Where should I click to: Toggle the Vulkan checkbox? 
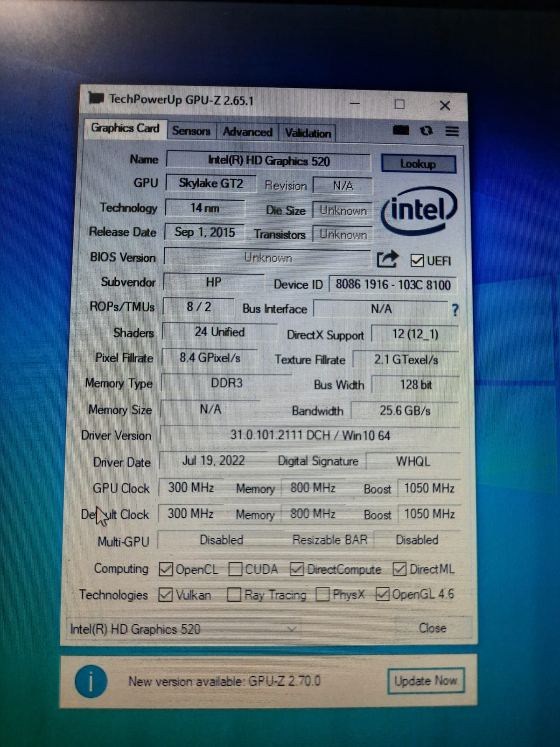[165, 595]
